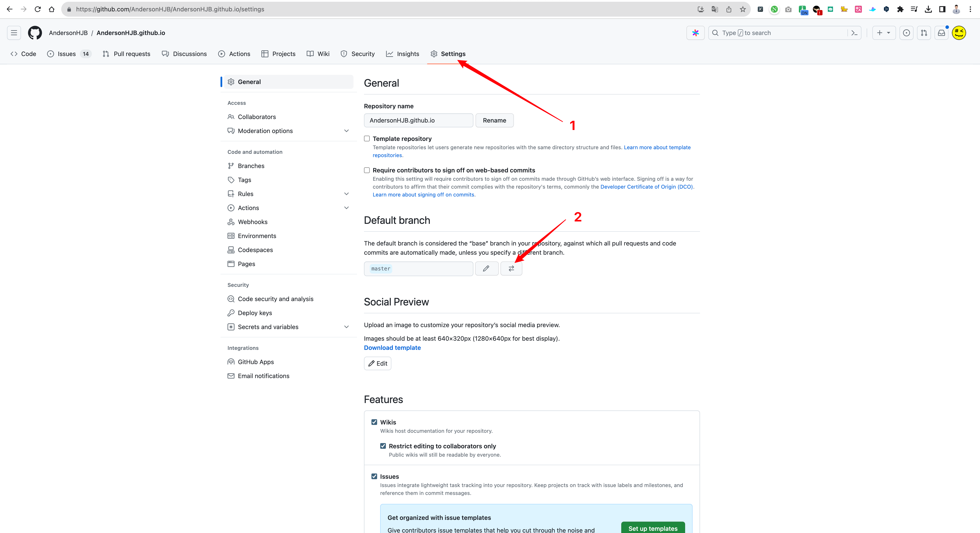Viewport: 980px width, 533px height.
Task: Click the Rename repository button
Action: (x=495, y=120)
